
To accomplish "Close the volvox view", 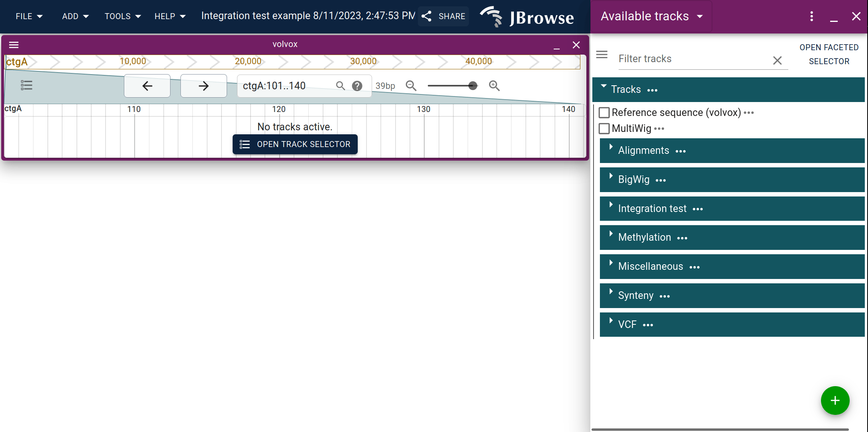I will click(x=576, y=45).
